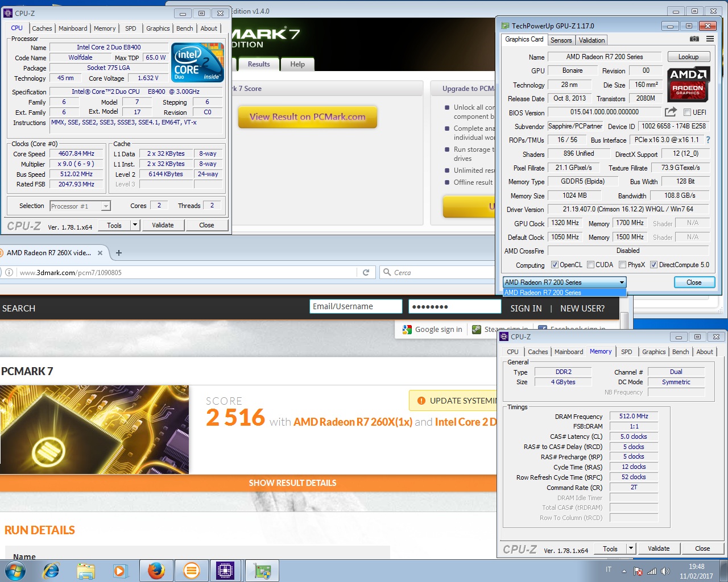Toggle the OpenCL checkbox

tap(555, 265)
